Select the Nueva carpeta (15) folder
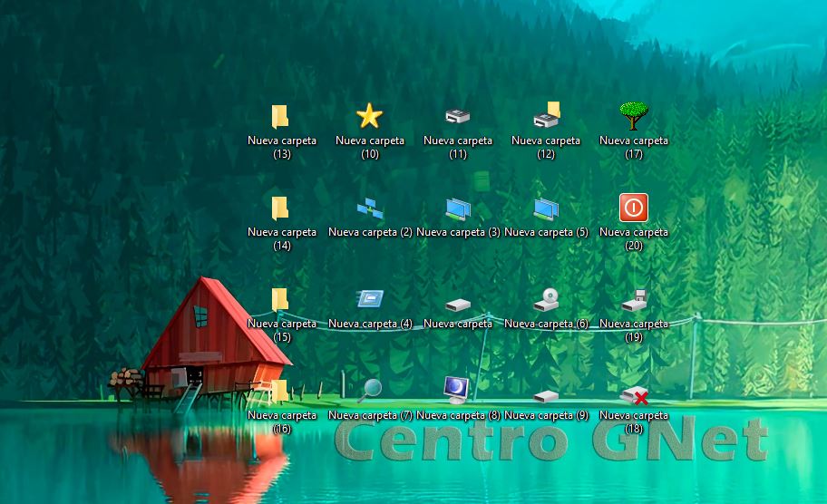 point(281,299)
